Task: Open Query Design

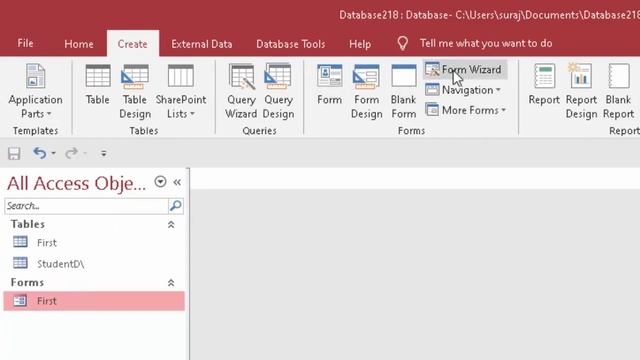Action: pos(278,91)
